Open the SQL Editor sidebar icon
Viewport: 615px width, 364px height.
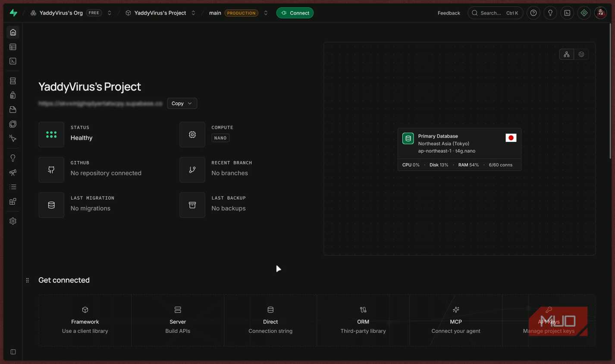coord(13,61)
